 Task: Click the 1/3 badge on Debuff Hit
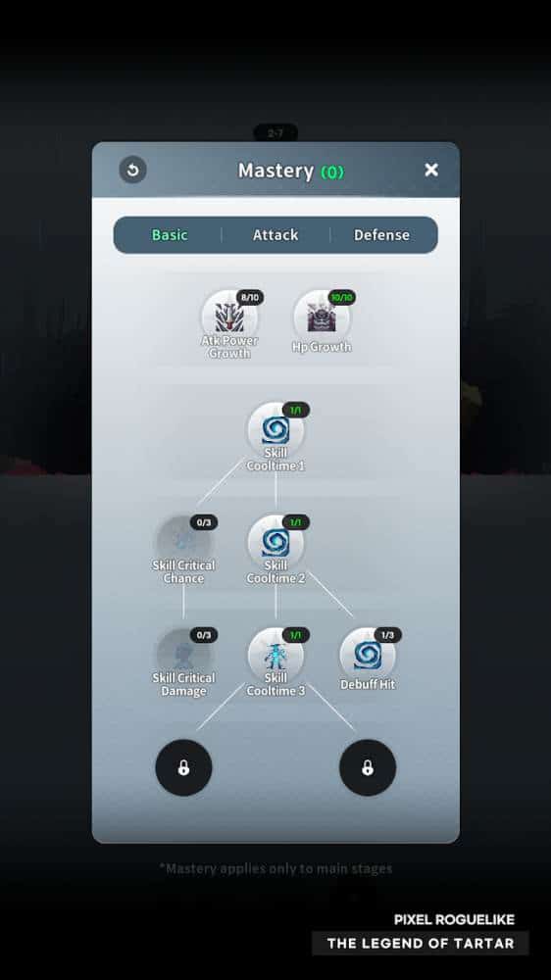pos(388,635)
